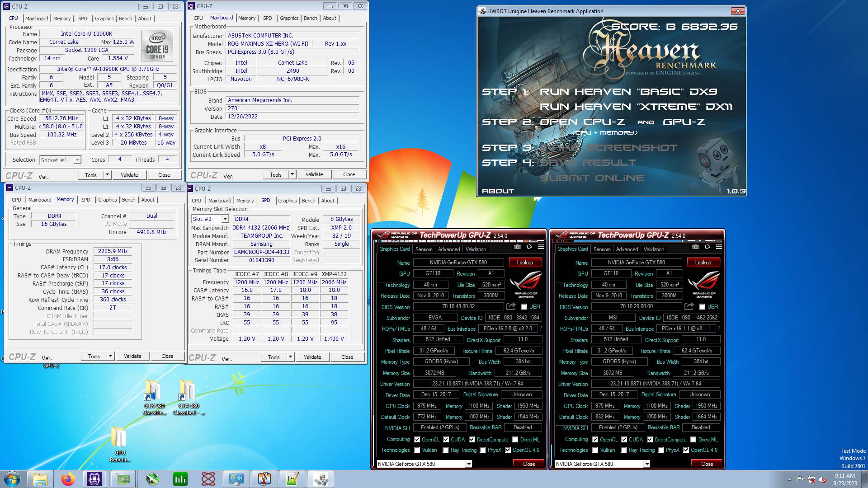Screen dimensions: 868x488
Task: Click the Bus Interface help question mark in MSI GPU-Z
Action: tap(719, 328)
